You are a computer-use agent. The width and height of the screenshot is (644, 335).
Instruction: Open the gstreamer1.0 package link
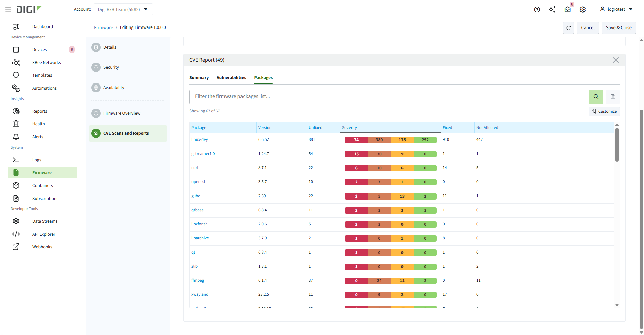click(x=203, y=154)
